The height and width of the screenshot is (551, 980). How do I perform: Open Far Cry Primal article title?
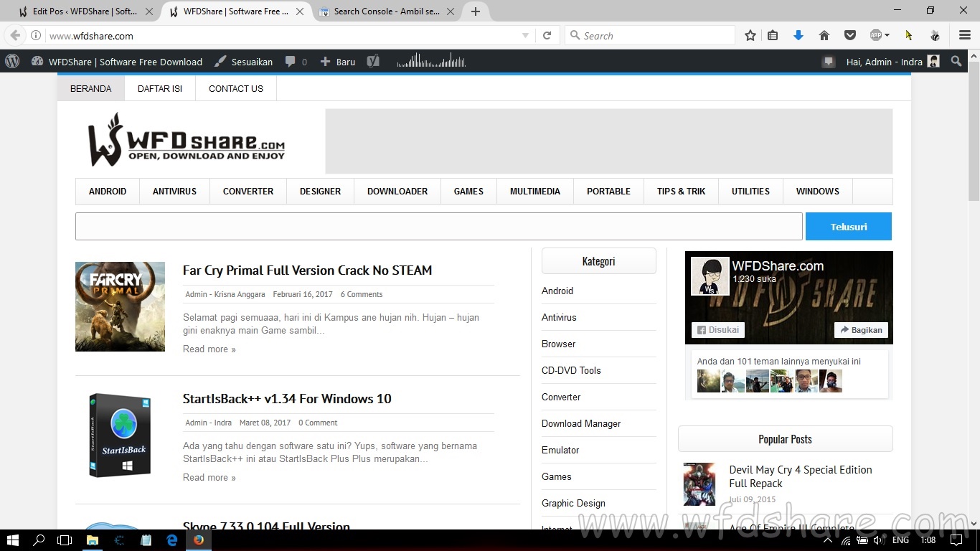pyautogui.click(x=307, y=270)
